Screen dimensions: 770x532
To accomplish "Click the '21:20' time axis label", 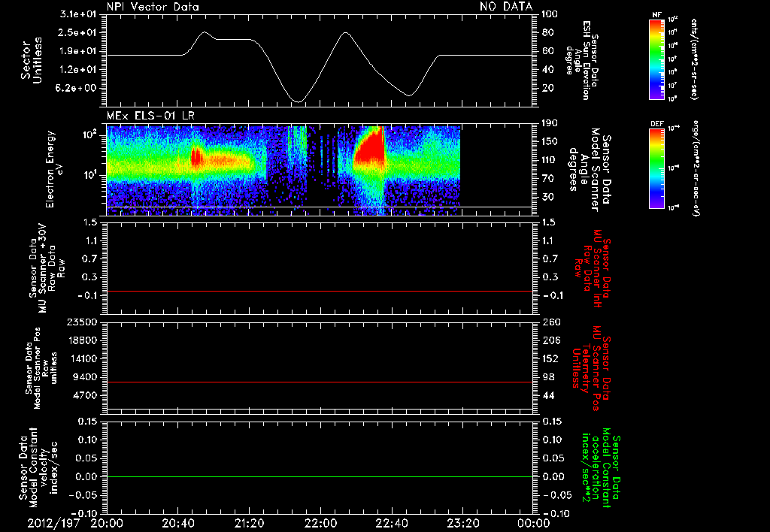I will coord(249,523).
